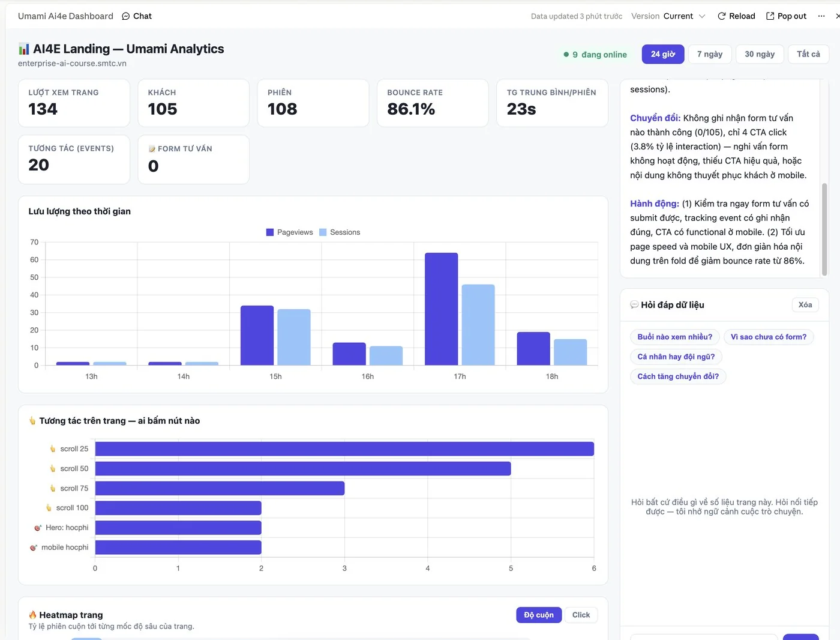Open the Chat speech bubble icon
Image resolution: width=840 pixels, height=640 pixels.
125,16
